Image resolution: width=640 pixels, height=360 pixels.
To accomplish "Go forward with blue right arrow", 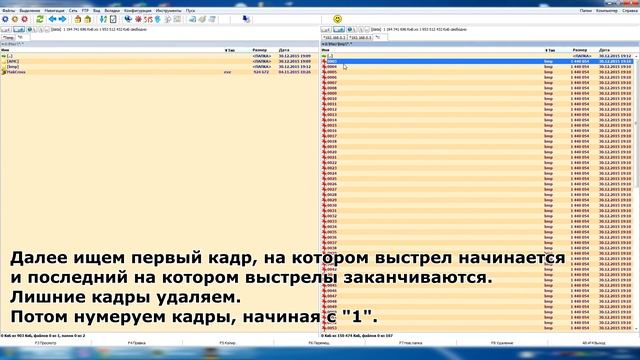I will tap(62, 19).
